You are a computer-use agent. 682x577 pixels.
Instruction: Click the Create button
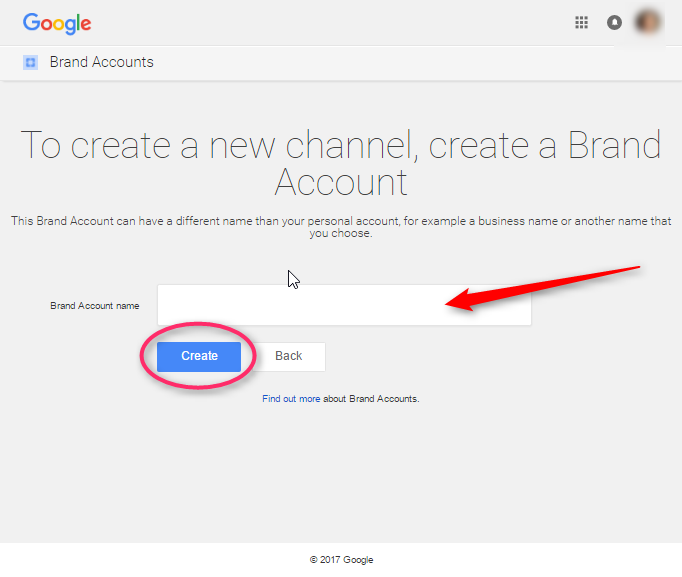coord(199,357)
